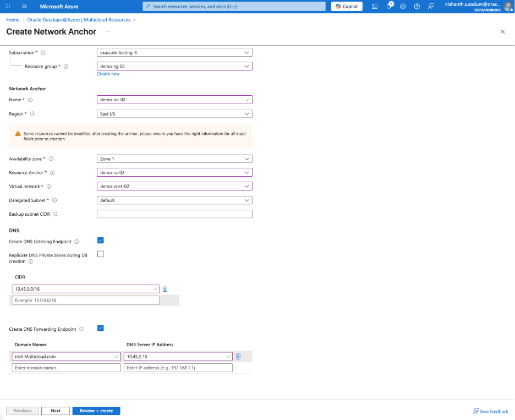
Task: Open the portal settings gear
Action: coord(403,7)
